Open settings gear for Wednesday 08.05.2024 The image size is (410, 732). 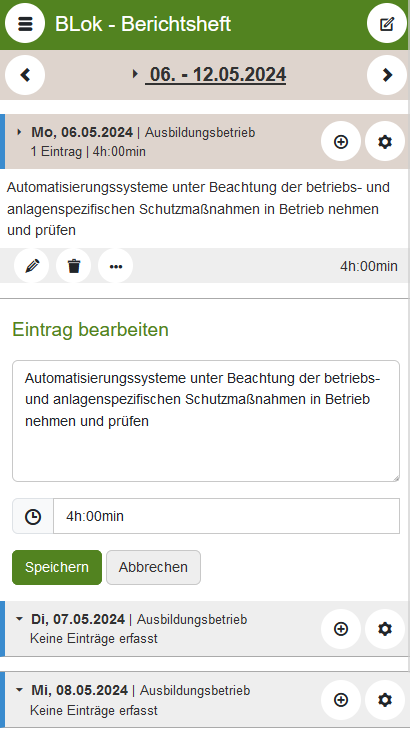385,700
